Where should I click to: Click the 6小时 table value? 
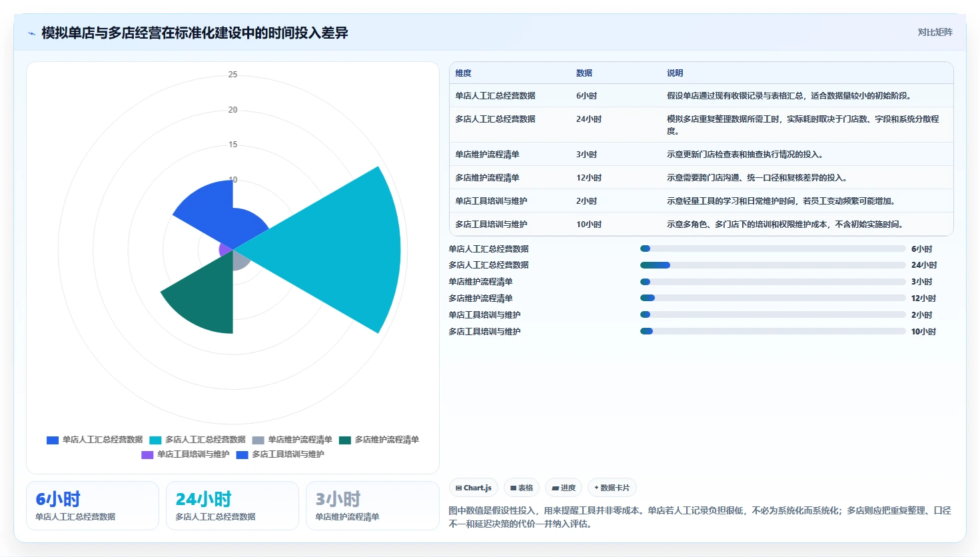586,96
